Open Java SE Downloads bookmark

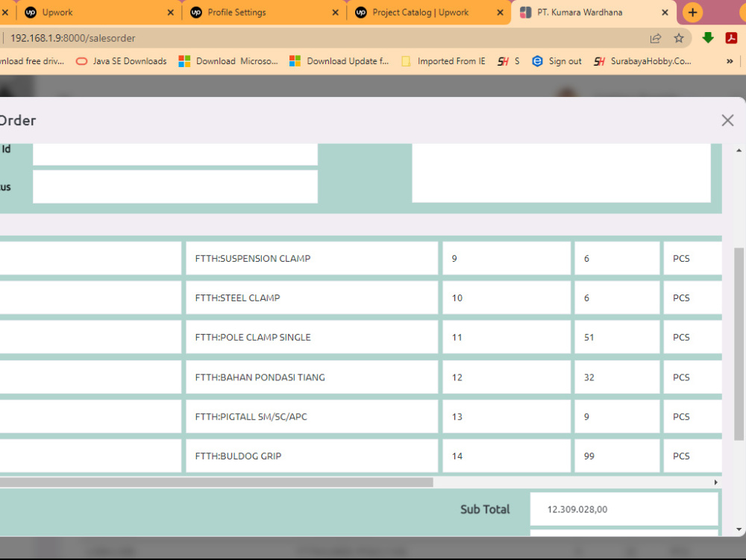coord(122,61)
